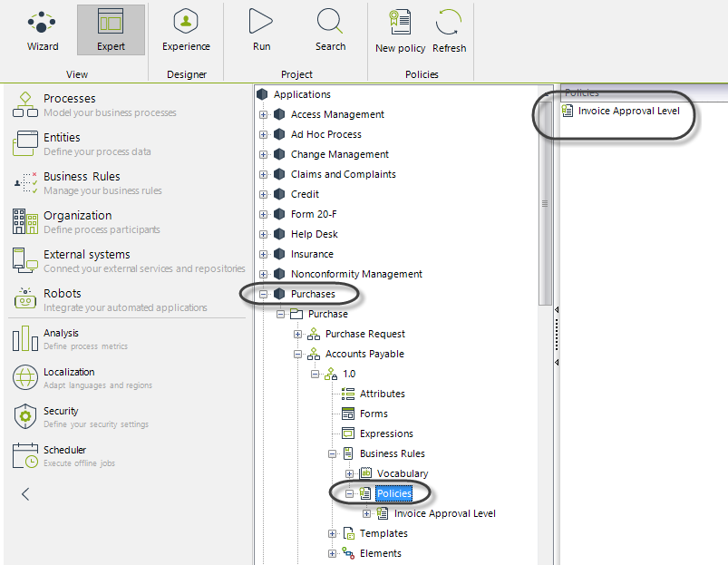Expand the Access Management application

click(x=263, y=114)
